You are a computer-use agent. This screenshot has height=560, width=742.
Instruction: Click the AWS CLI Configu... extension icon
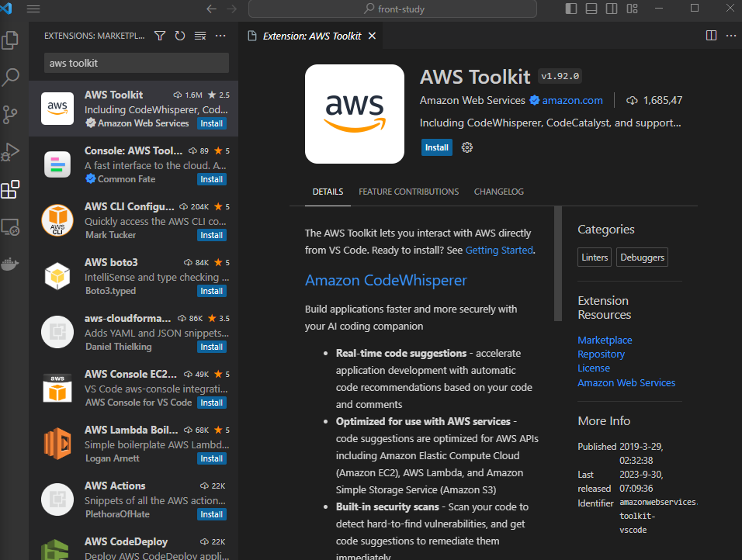(57, 220)
